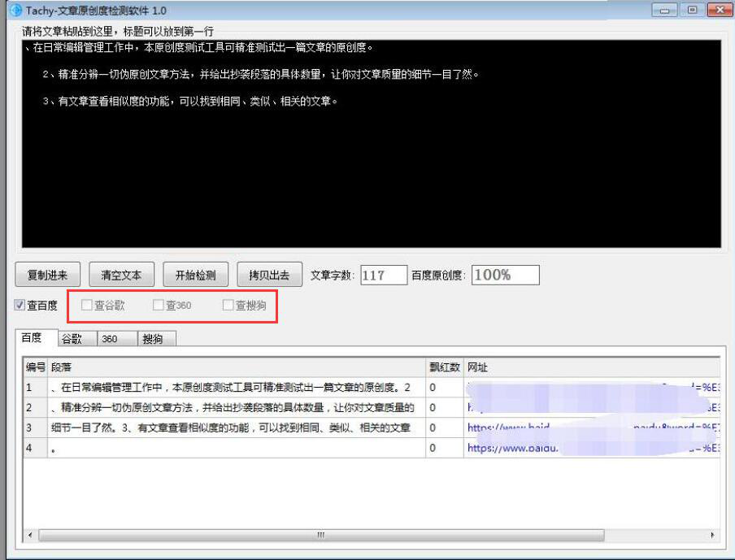
Task: Click the horizontal scrollbar thumb of results table
Action: pos(321,535)
